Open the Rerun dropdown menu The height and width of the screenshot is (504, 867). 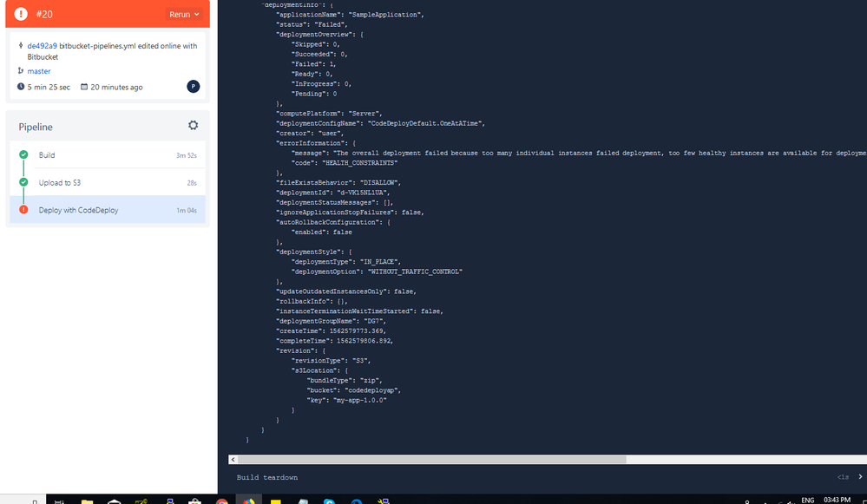pyautogui.click(x=184, y=15)
